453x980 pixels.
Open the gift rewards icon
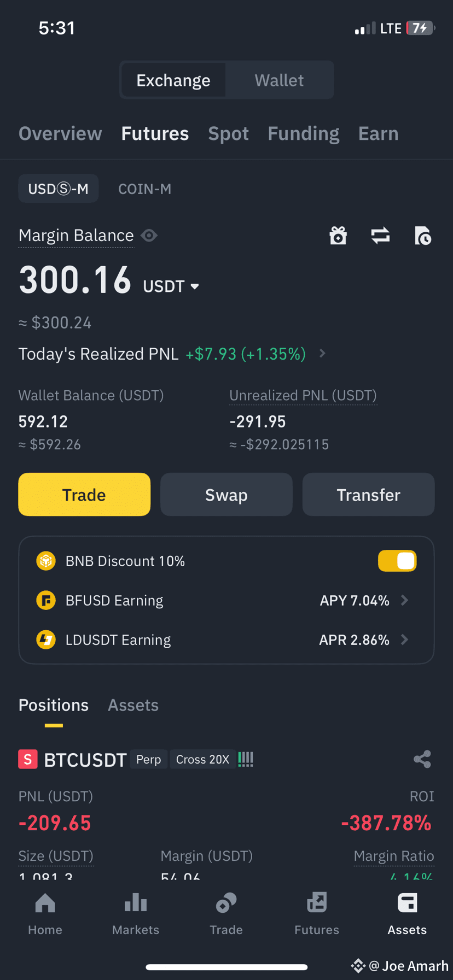[x=338, y=236]
